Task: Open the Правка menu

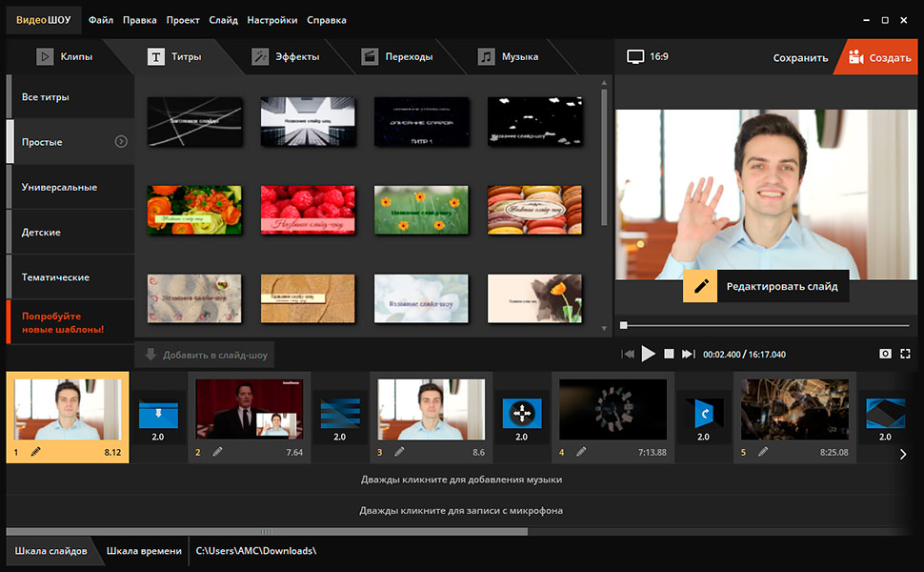Action: click(x=140, y=20)
